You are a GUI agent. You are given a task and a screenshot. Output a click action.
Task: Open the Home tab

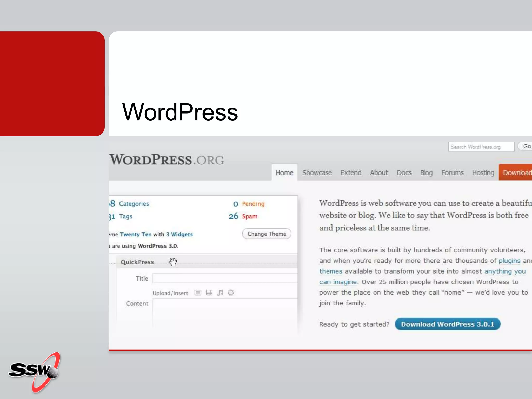point(284,172)
